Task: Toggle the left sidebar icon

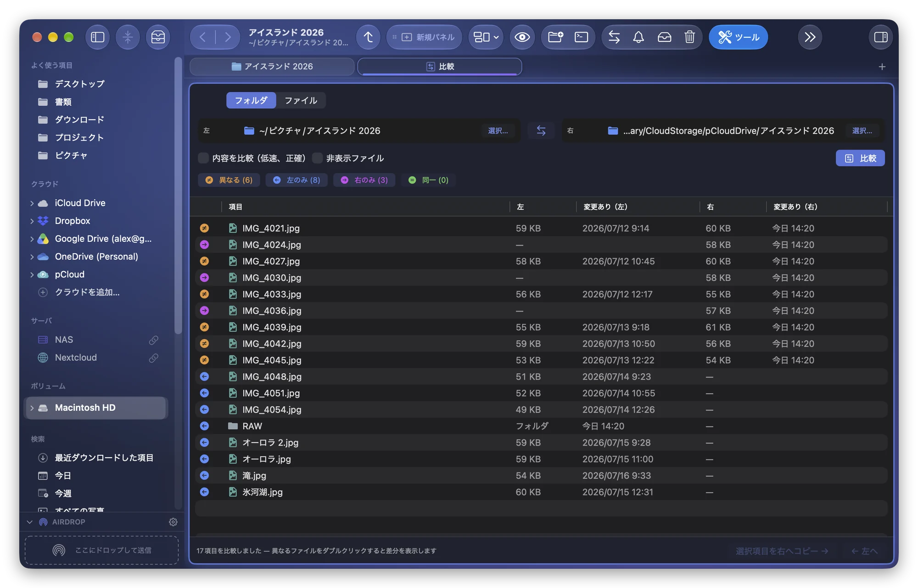Action: tap(97, 37)
